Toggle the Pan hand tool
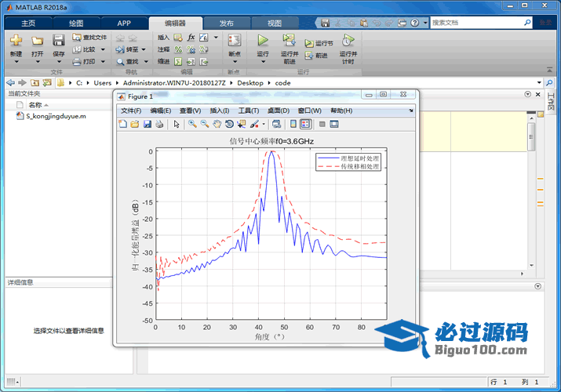The image size is (561, 392). [x=217, y=124]
